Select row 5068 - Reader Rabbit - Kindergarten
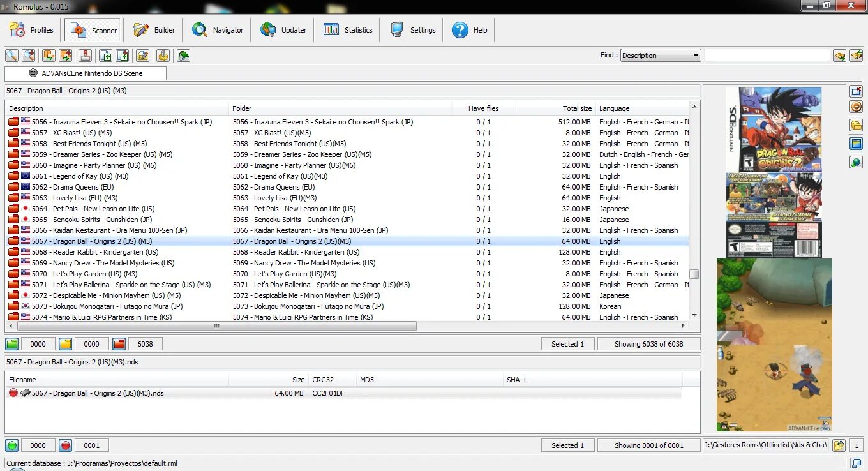The width and height of the screenshot is (868, 471). click(x=347, y=252)
